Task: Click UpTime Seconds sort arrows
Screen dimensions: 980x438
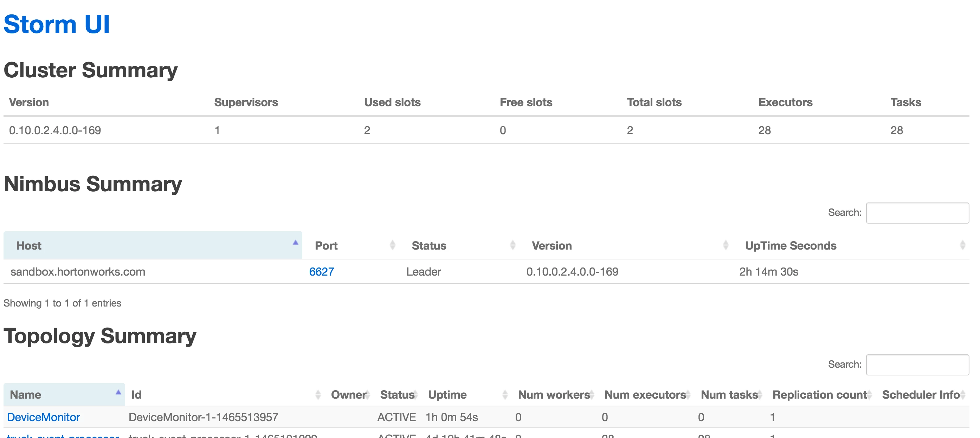Action: 962,245
